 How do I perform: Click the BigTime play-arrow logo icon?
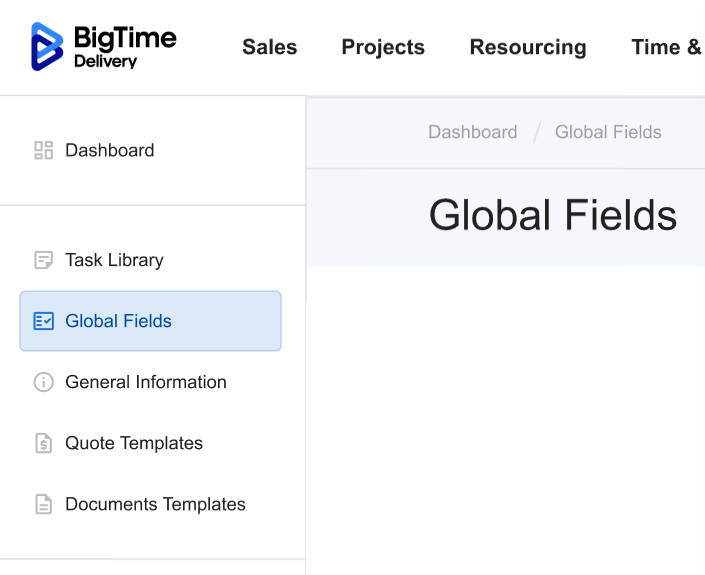click(47, 47)
